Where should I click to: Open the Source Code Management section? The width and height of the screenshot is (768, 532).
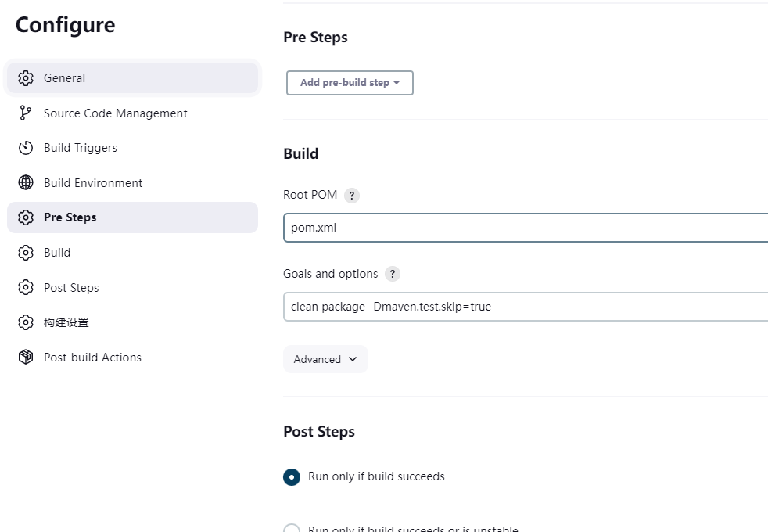tap(116, 113)
